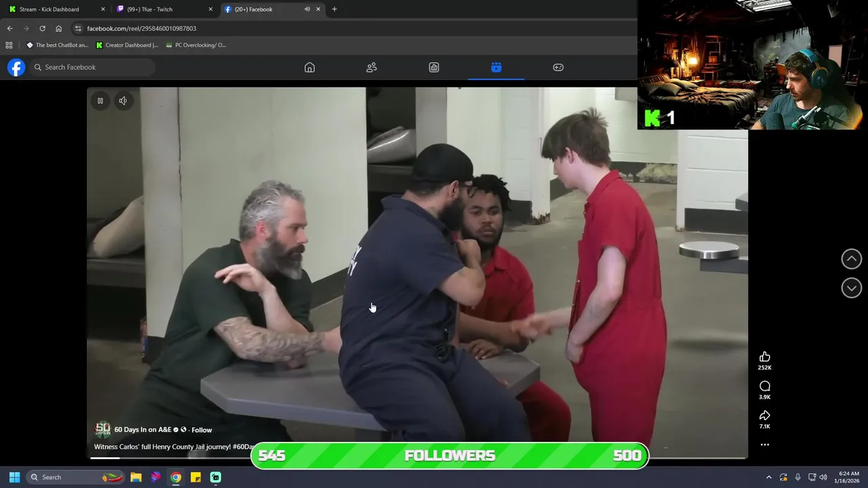
Task: Open File Explorer from taskbar
Action: 136,477
